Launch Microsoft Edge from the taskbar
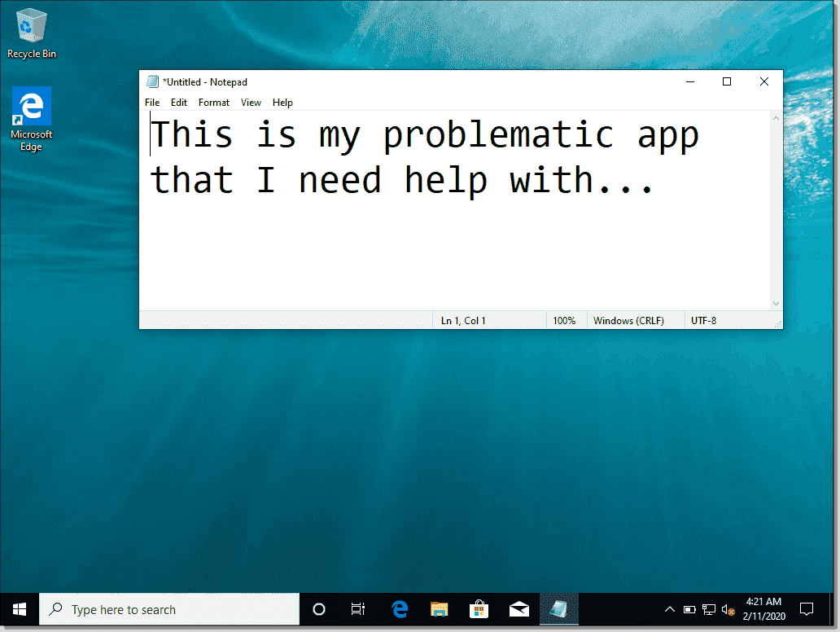 (400, 608)
